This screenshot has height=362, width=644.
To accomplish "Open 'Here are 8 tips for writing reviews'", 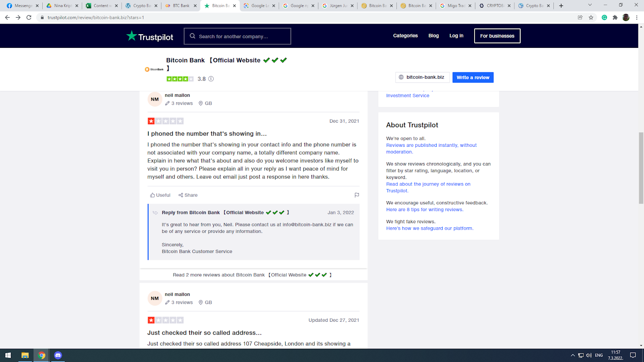I will [425, 210].
